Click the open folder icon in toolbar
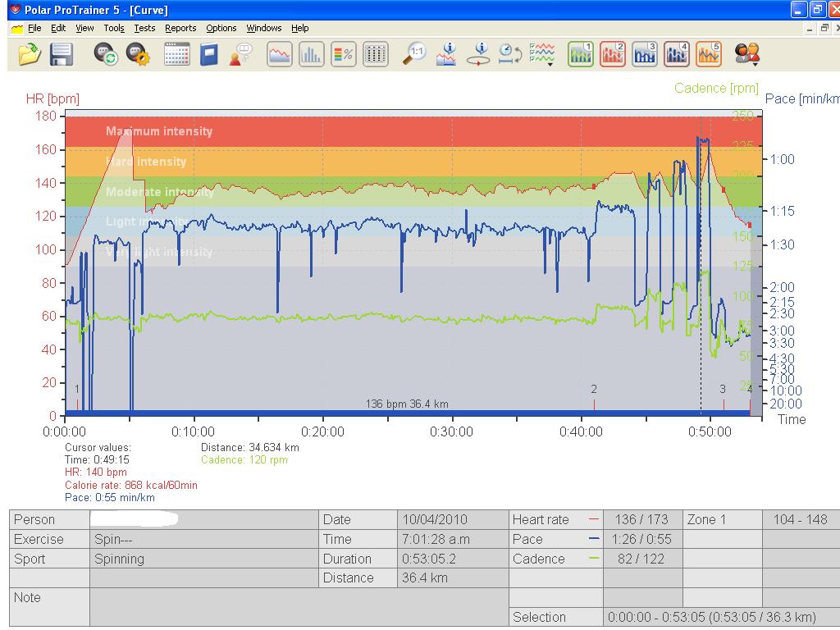The height and width of the screenshot is (630, 840). click(x=29, y=54)
